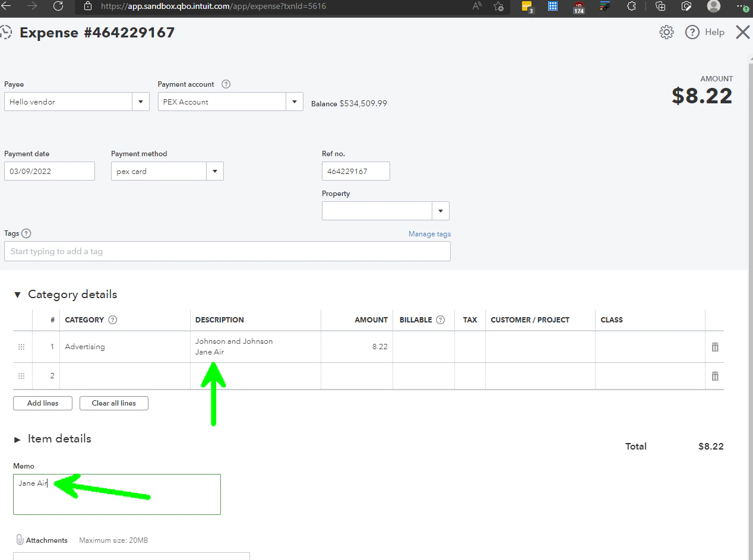Image resolution: width=753 pixels, height=560 pixels.
Task: Click the empty Property field
Action: 377,211
